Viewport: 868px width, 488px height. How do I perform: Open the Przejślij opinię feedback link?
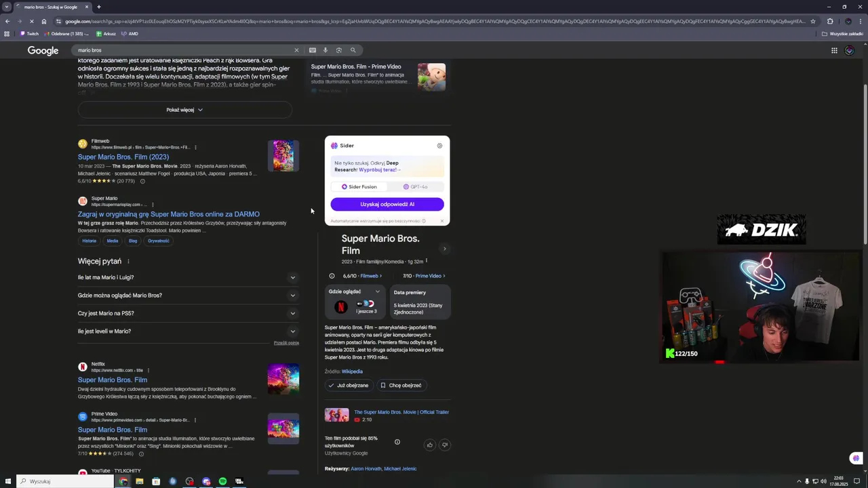coord(286,343)
